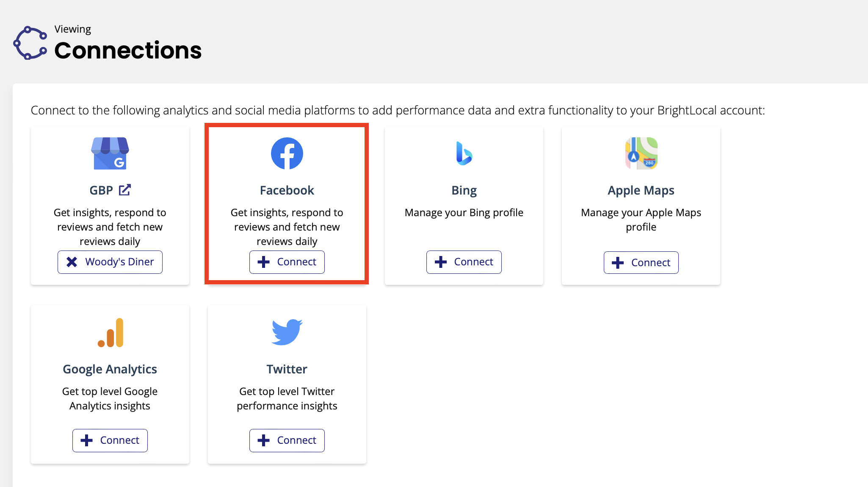Disconnect Woody's Diner via the X icon
The width and height of the screenshot is (868, 487).
pos(72,262)
